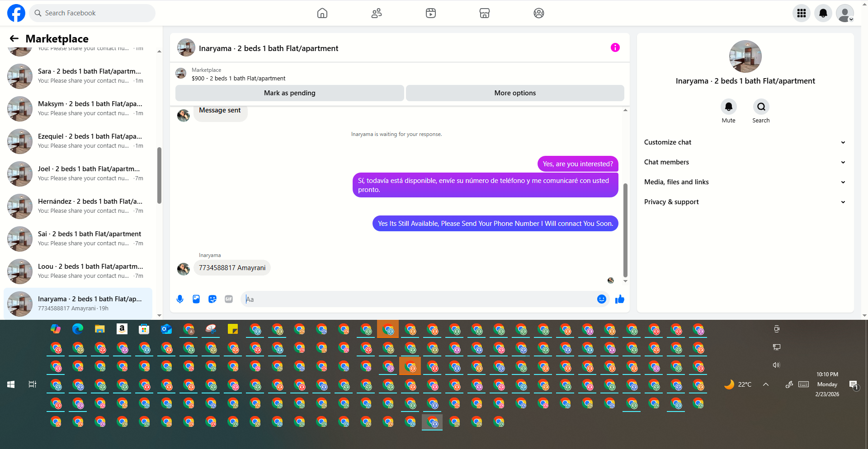Open the emoji picker in message box
This screenshot has height=449, width=868.
tap(602, 299)
